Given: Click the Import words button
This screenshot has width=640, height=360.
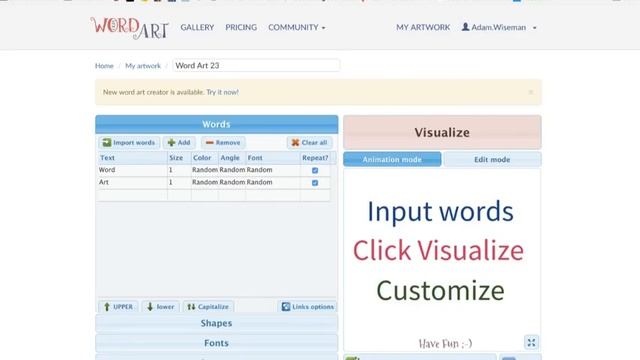Looking at the screenshot, I should [x=129, y=142].
